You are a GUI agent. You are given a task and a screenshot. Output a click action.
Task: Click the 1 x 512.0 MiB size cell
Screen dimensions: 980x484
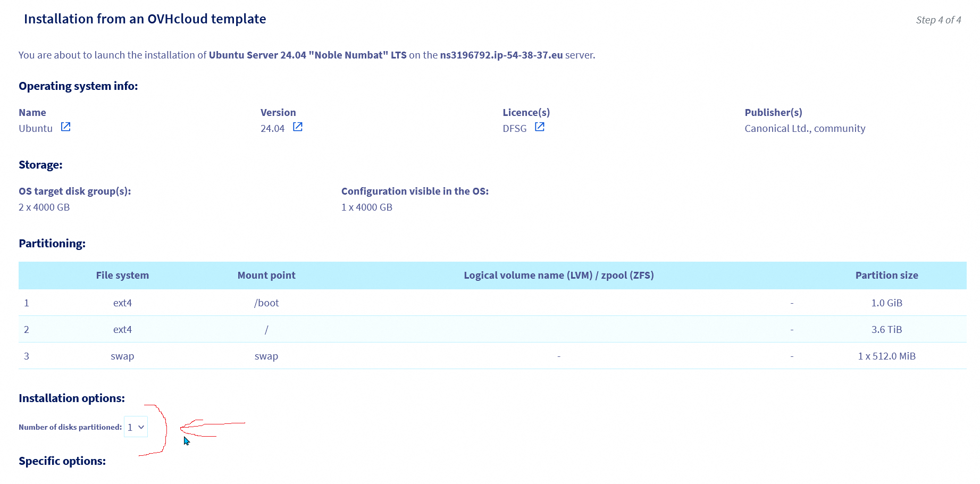(x=886, y=356)
